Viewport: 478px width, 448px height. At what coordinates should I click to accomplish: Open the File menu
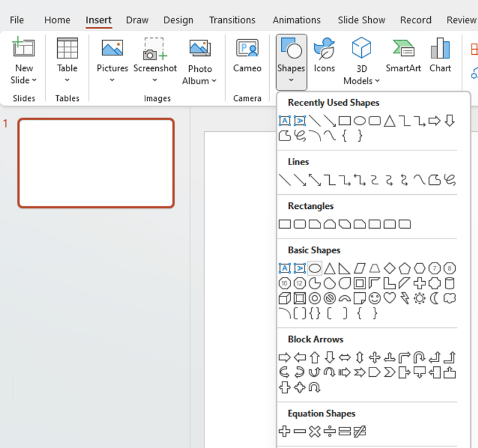tap(17, 20)
